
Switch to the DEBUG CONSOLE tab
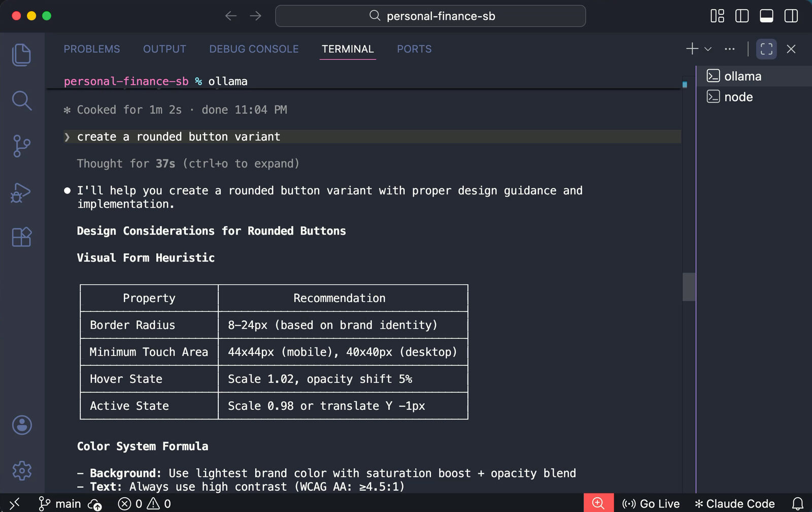pyautogui.click(x=254, y=49)
